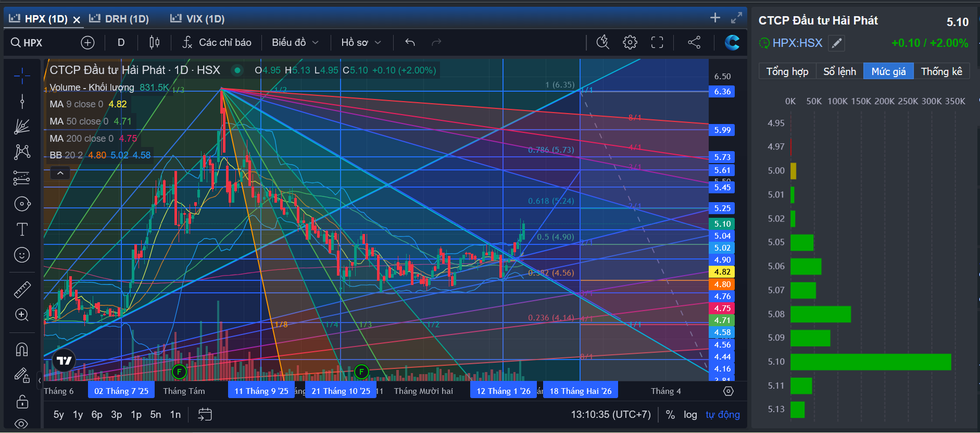The height and width of the screenshot is (433, 980).
Task: Open chart settings gear
Action: coord(630,43)
